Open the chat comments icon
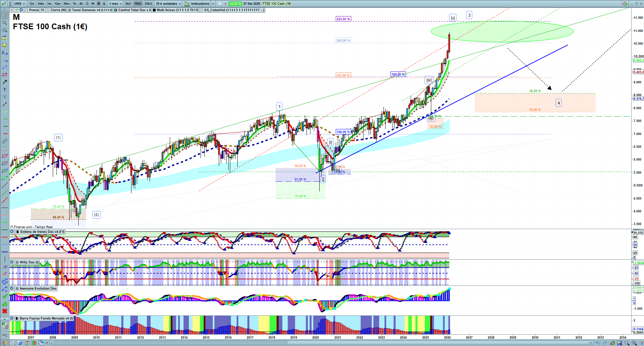644x346 pixels. [x=20, y=343]
